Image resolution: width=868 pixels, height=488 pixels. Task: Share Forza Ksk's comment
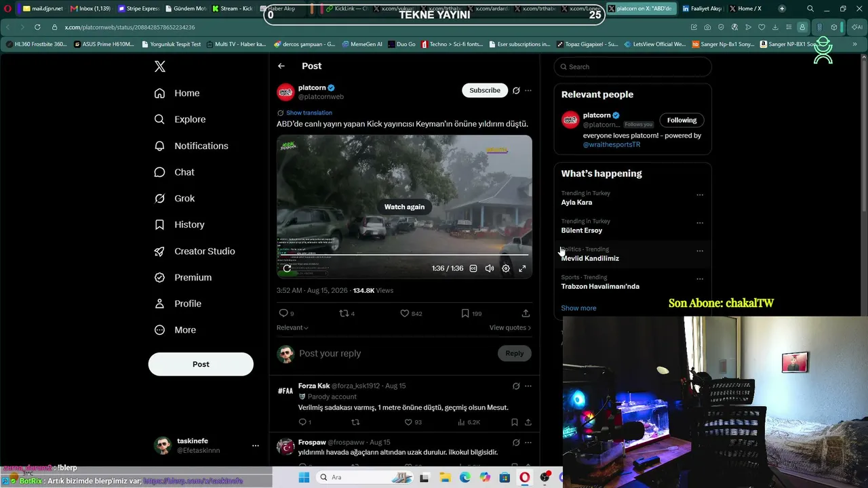(x=528, y=422)
